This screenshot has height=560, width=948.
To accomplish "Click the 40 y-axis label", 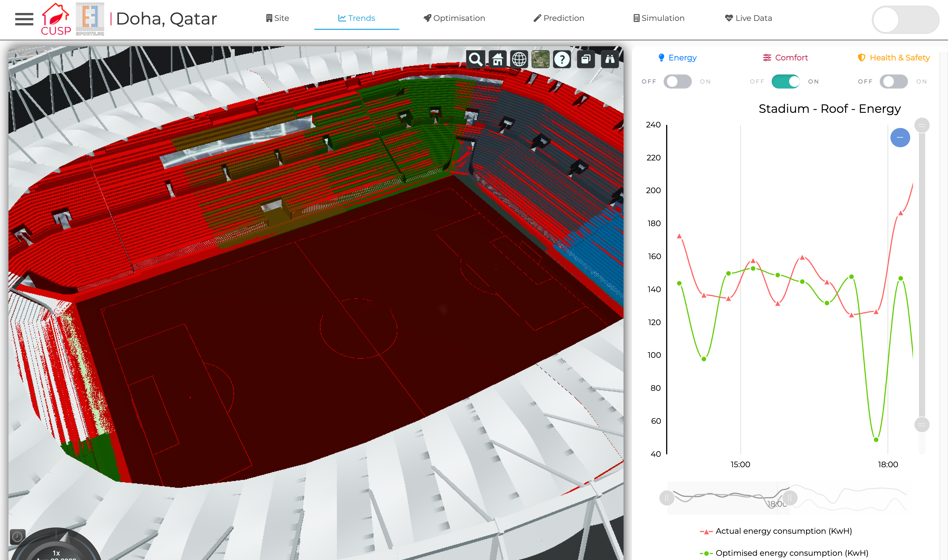I will 656,454.
